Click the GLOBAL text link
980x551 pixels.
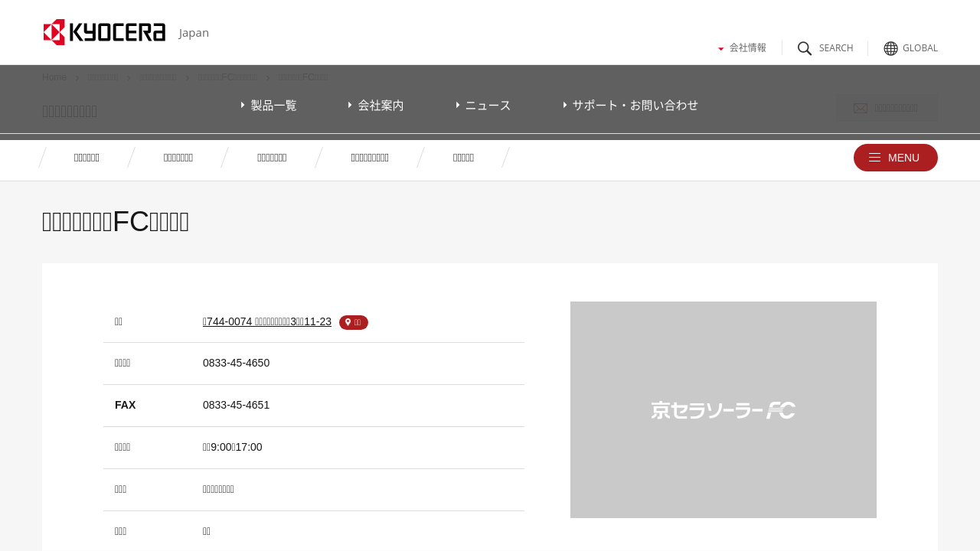click(x=920, y=48)
